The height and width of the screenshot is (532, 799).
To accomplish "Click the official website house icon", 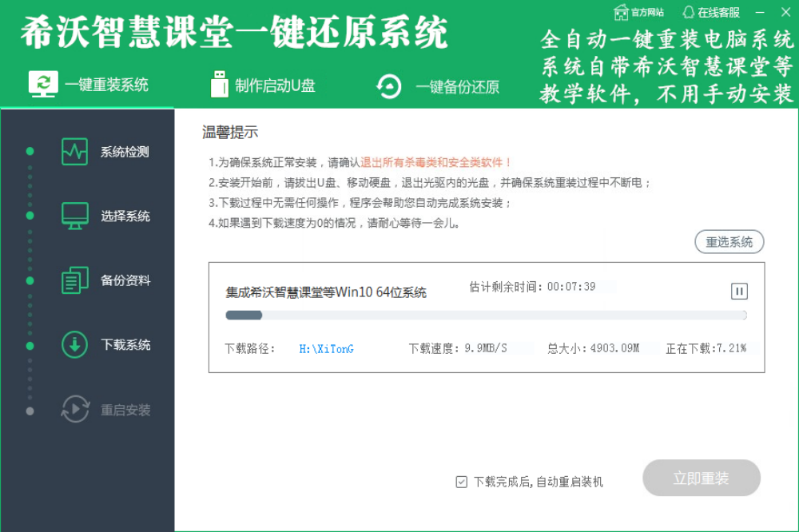I will point(621,12).
